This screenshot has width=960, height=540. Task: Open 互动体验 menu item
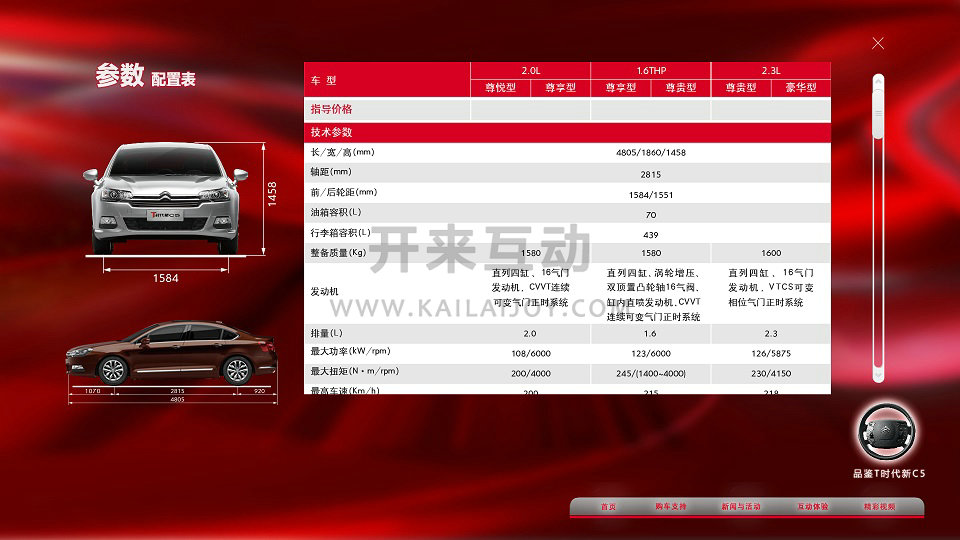[812, 506]
